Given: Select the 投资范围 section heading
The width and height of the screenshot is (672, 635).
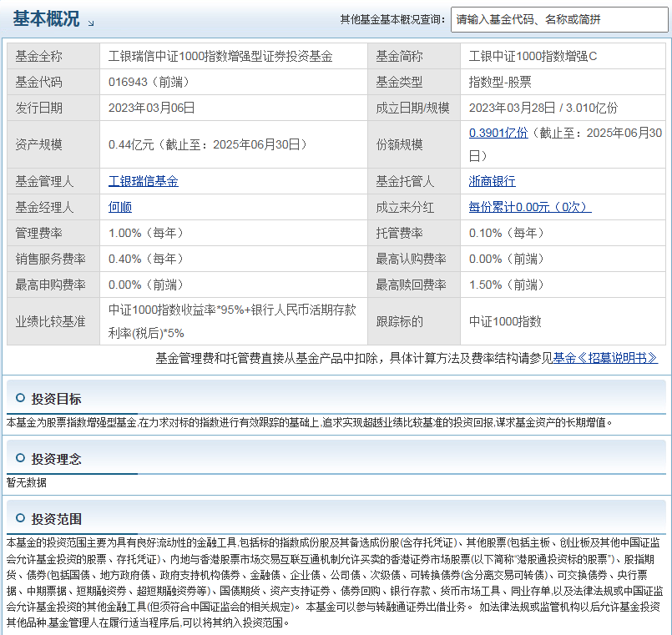Looking at the screenshot, I should coord(56,519).
